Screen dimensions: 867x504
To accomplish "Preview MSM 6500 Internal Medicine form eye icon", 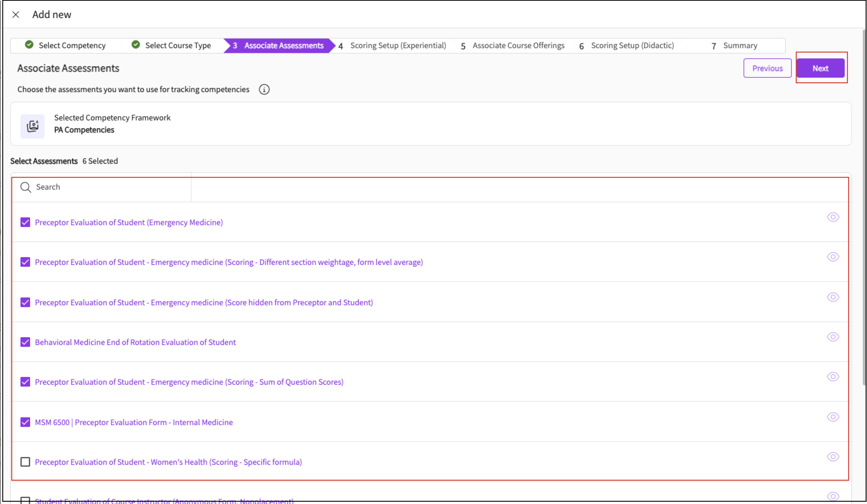I will click(833, 417).
